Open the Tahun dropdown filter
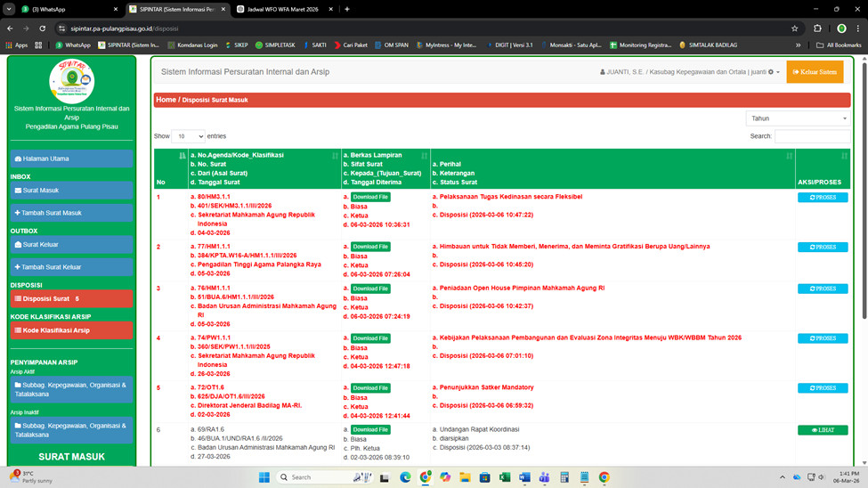This screenshot has height=488, width=868. tap(798, 118)
